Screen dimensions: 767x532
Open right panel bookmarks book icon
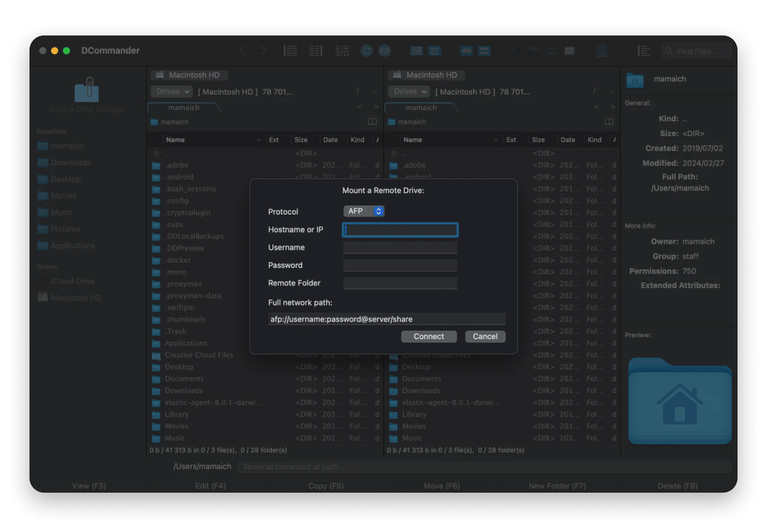609,122
